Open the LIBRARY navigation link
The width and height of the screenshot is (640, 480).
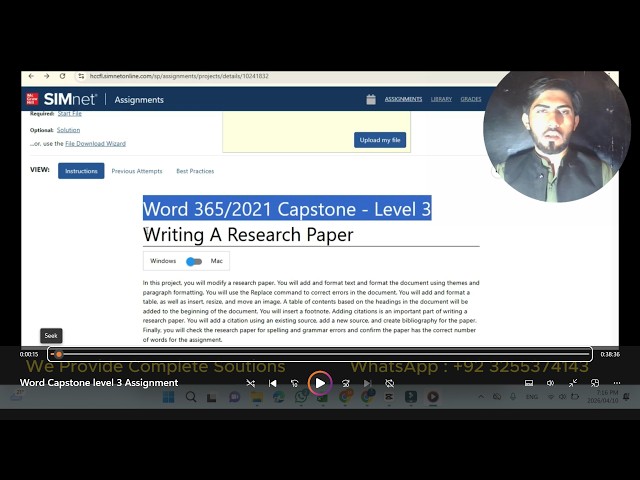441,99
